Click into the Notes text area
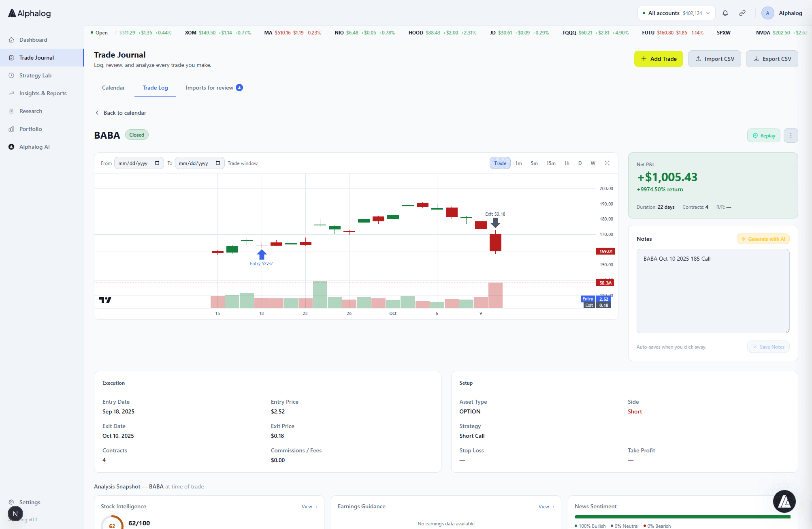The image size is (812, 529). tap(713, 291)
